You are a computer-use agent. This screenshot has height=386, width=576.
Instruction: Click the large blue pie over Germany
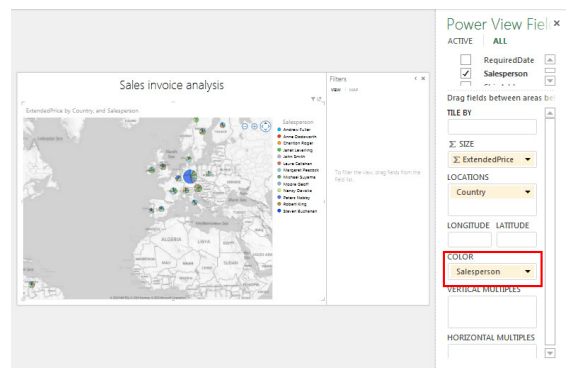(x=190, y=177)
